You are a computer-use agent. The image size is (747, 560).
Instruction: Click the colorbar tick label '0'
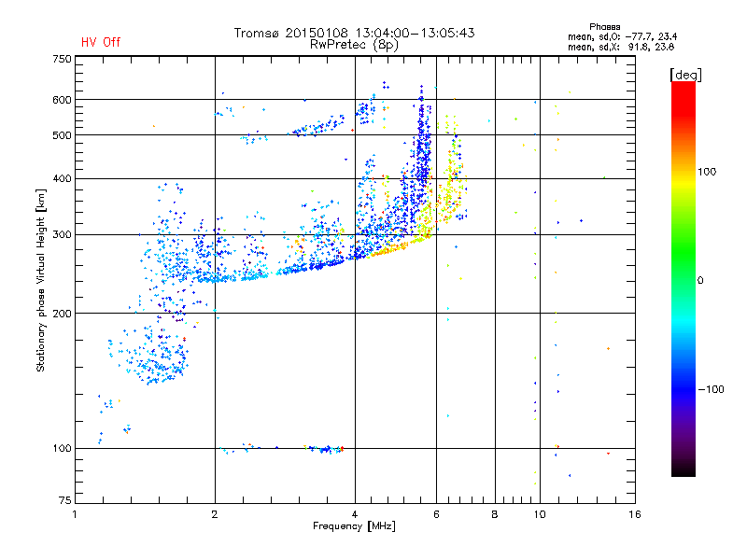700,281
